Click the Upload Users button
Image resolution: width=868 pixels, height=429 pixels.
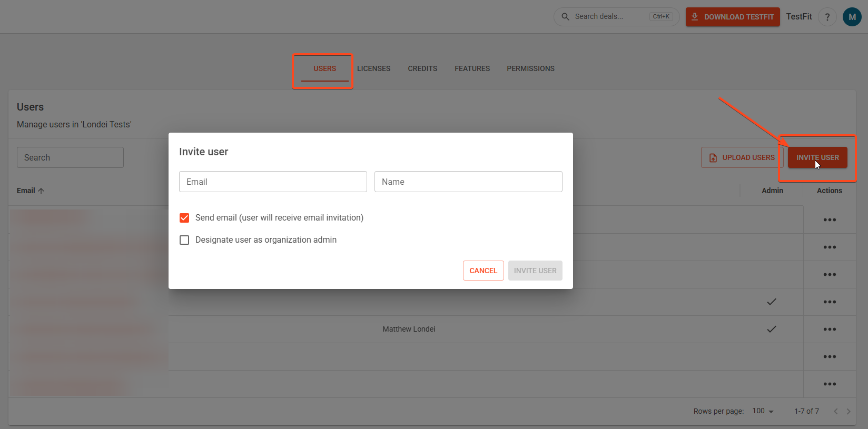(742, 157)
